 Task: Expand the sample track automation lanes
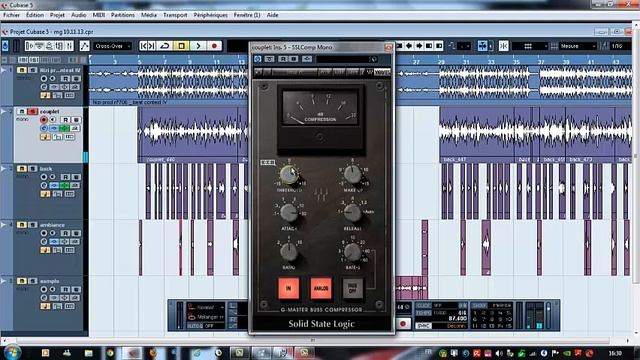(x=4, y=281)
